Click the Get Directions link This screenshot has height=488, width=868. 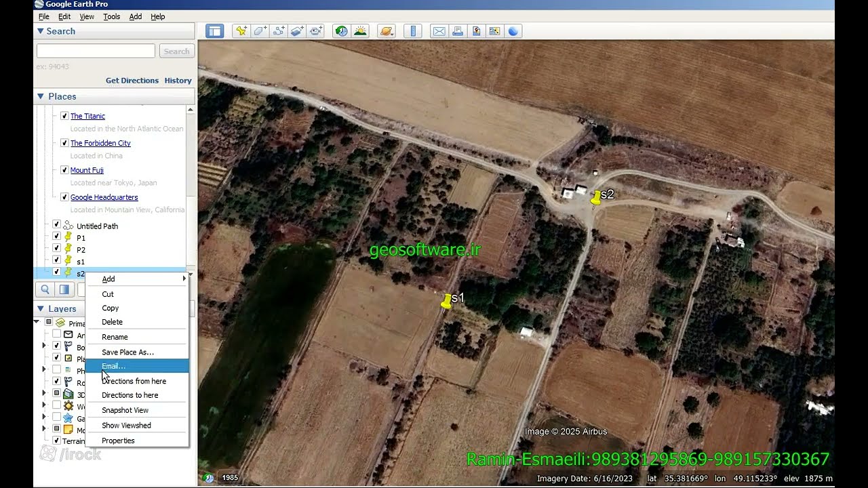(x=132, y=80)
